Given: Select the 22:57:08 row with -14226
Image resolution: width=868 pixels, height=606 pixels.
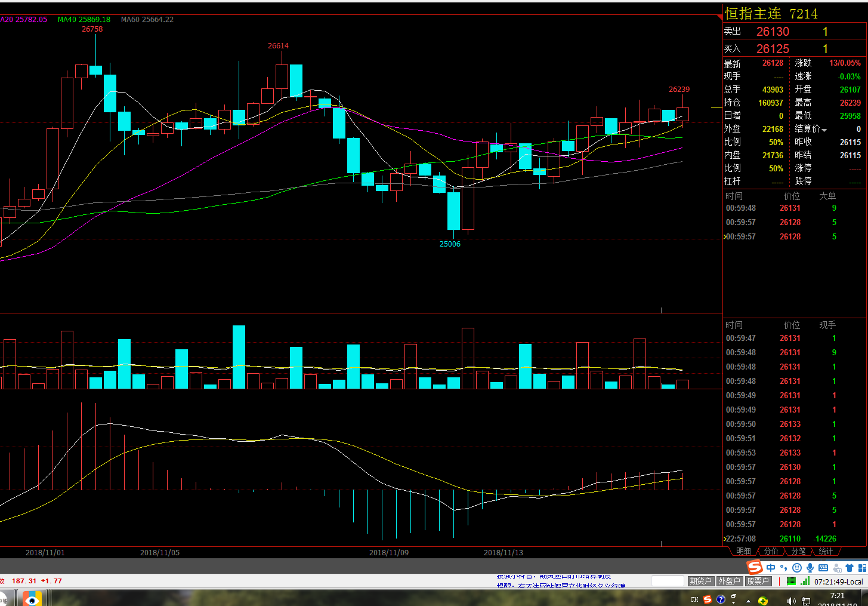Looking at the screenshot, I should (794, 539).
